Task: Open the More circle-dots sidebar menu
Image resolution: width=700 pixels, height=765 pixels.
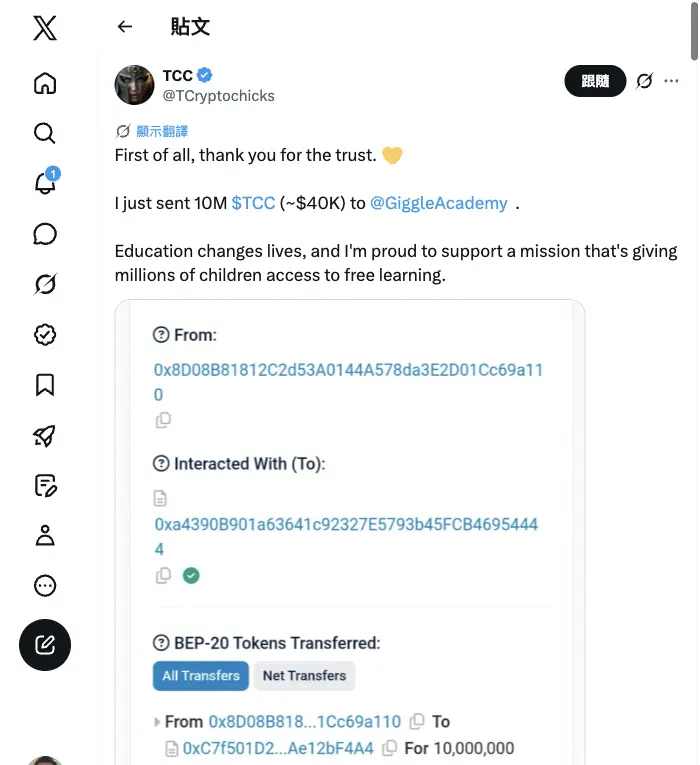Action: tap(45, 585)
